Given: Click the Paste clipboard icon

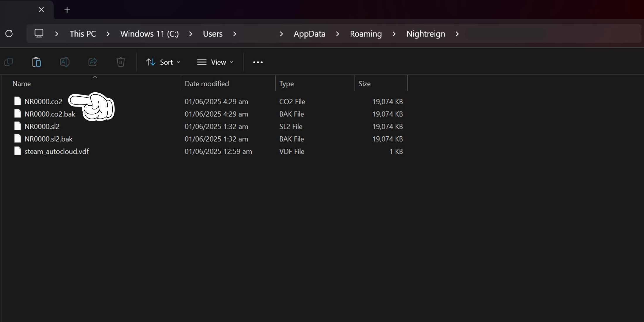Looking at the screenshot, I should 37,62.
